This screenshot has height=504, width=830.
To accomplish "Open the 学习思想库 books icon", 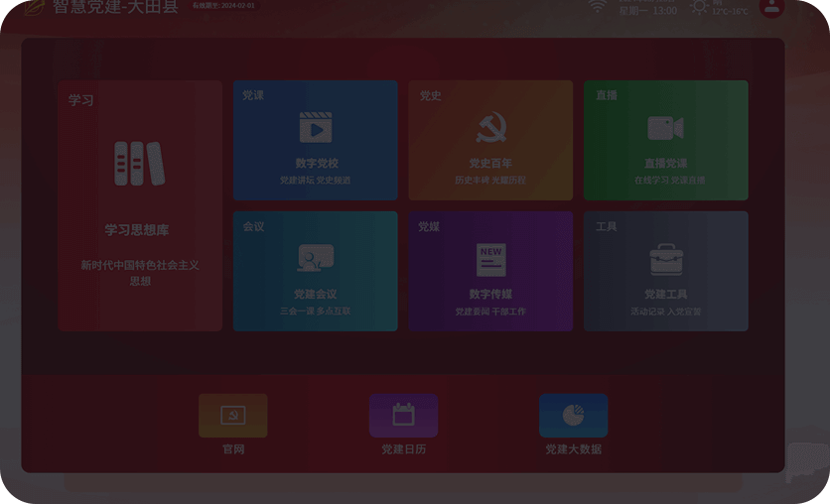I will [x=139, y=164].
